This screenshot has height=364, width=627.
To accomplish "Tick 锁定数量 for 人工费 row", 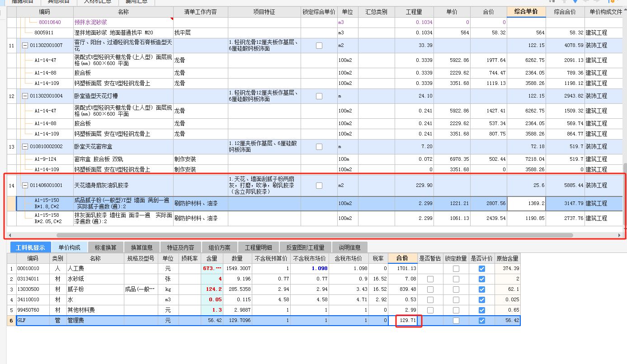I will pyautogui.click(x=456, y=269).
